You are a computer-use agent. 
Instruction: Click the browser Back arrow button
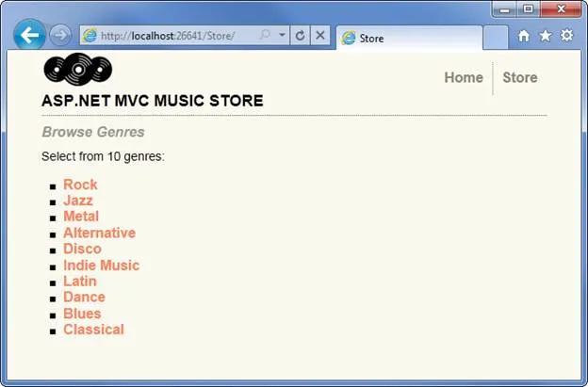point(29,35)
